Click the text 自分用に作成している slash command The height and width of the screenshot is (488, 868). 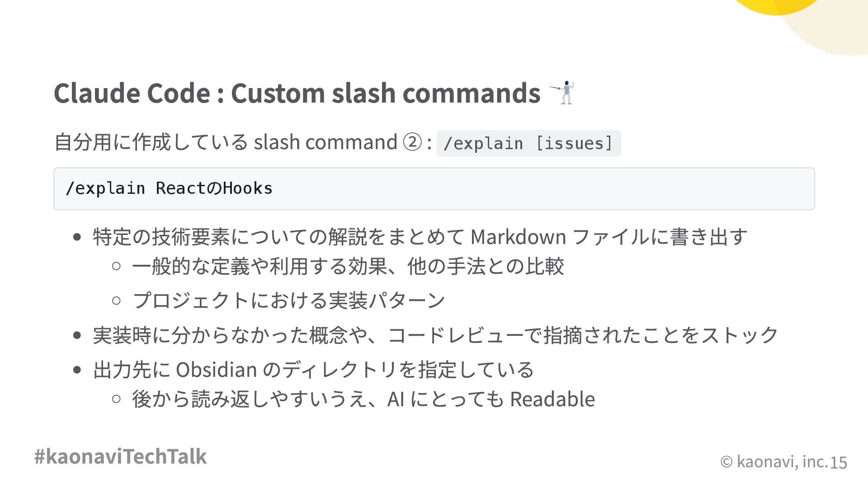(x=226, y=142)
